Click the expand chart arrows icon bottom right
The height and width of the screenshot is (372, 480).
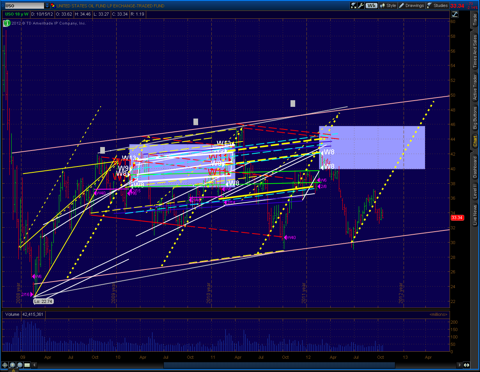pos(466,365)
